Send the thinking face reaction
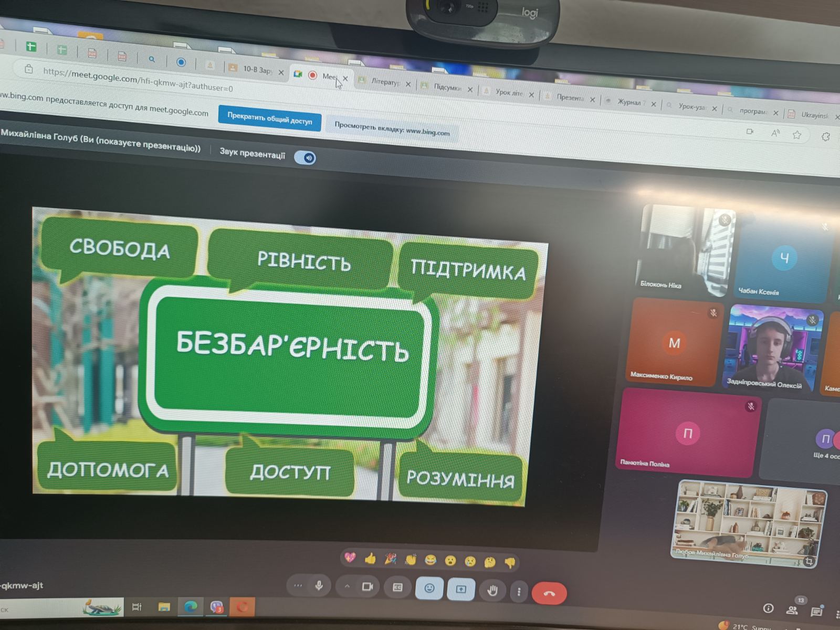 490,563
